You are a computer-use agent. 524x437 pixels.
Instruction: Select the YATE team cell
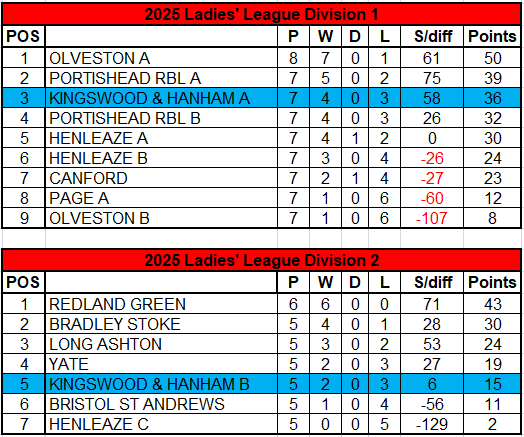pos(161,364)
